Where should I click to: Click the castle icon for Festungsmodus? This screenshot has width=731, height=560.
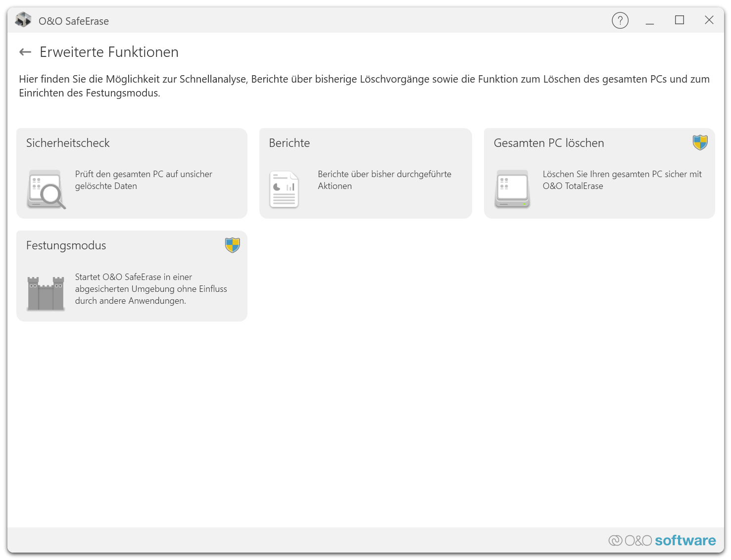click(x=46, y=293)
